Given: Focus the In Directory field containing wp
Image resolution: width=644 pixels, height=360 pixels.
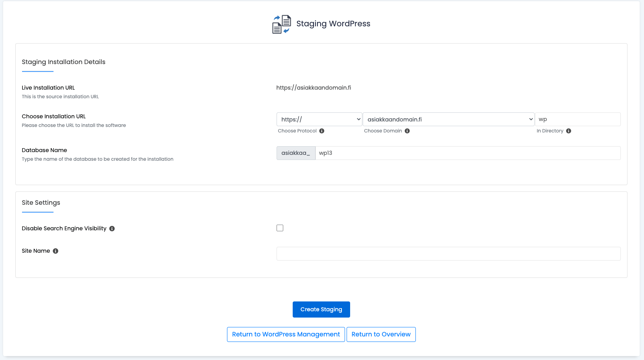Looking at the screenshot, I should (x=578, y=119).
